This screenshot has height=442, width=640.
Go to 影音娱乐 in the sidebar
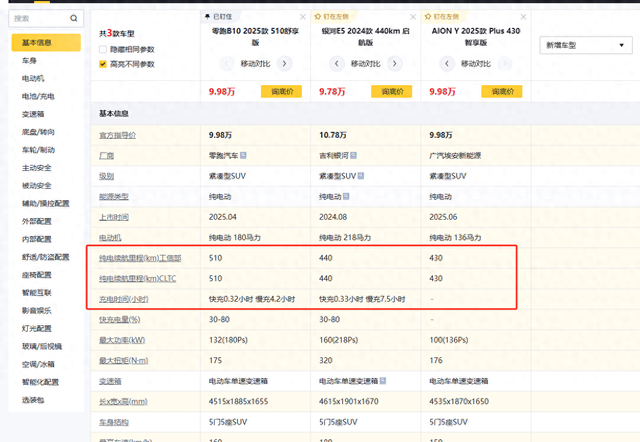[37, 311]
